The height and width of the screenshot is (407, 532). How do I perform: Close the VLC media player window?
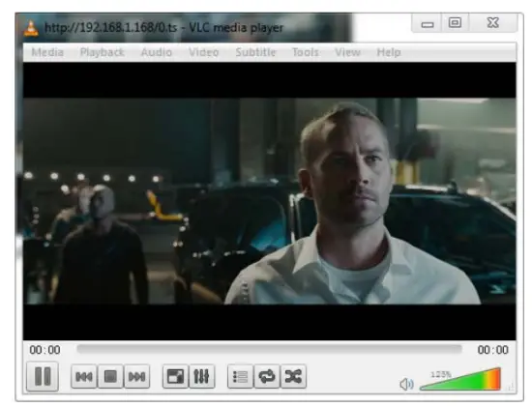493,23
